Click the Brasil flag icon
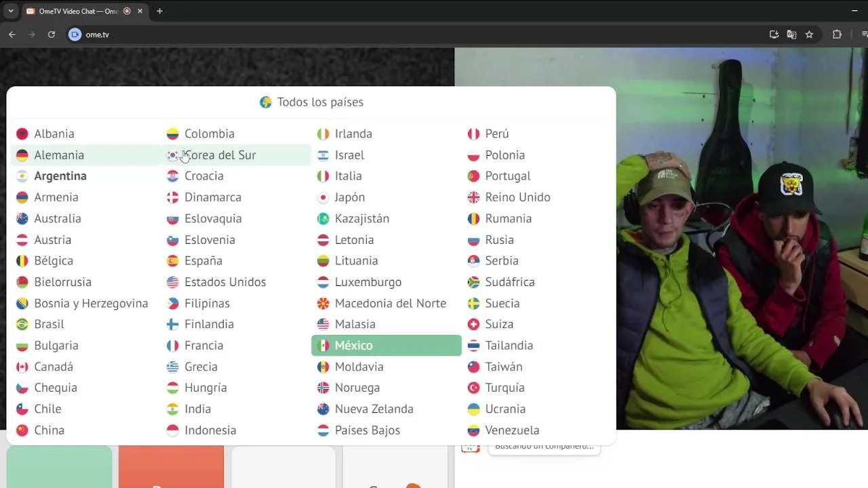The height and width of the screenshot is (488, 868). click(22, 324)
